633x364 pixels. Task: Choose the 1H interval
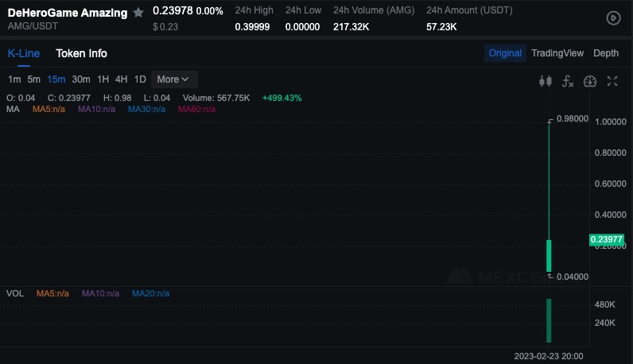[103, 79]
